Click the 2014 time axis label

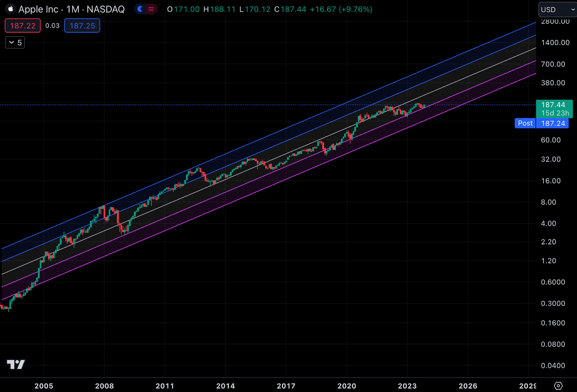coord(225,386)
